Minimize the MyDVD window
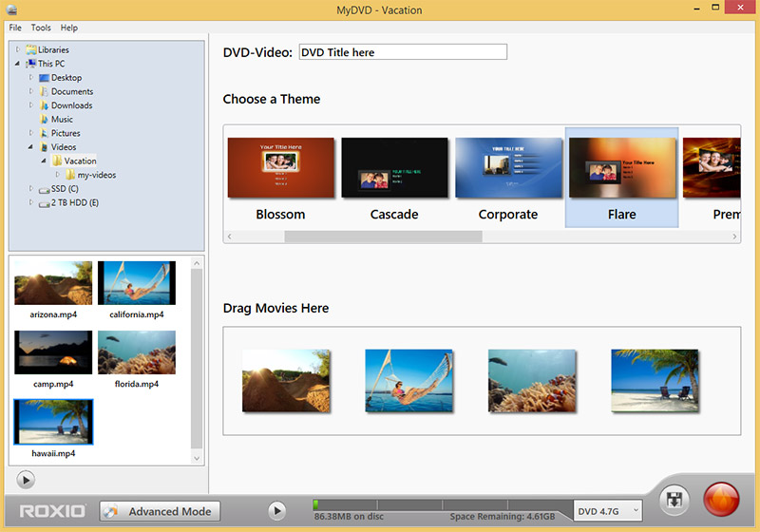This screenshot has height=532, width=760. point(696,9)
